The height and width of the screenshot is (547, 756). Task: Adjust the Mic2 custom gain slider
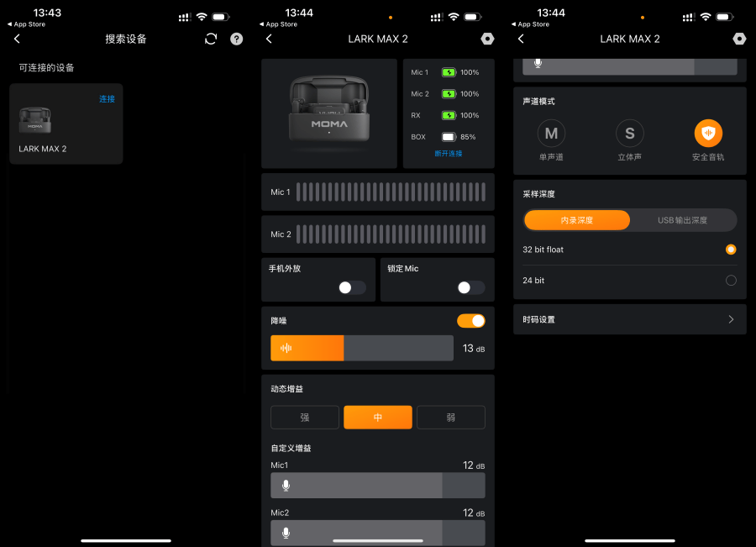(378, 533)
